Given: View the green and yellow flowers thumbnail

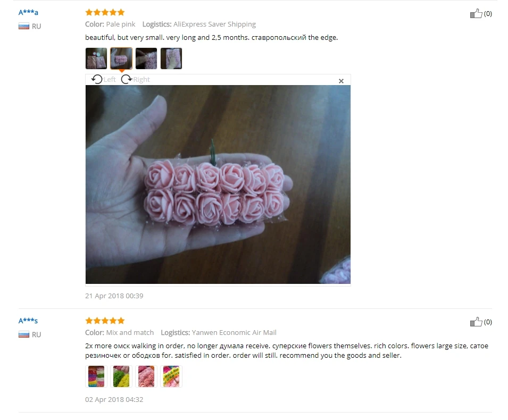Looking at the screenshot, I should tap(121, 376).
